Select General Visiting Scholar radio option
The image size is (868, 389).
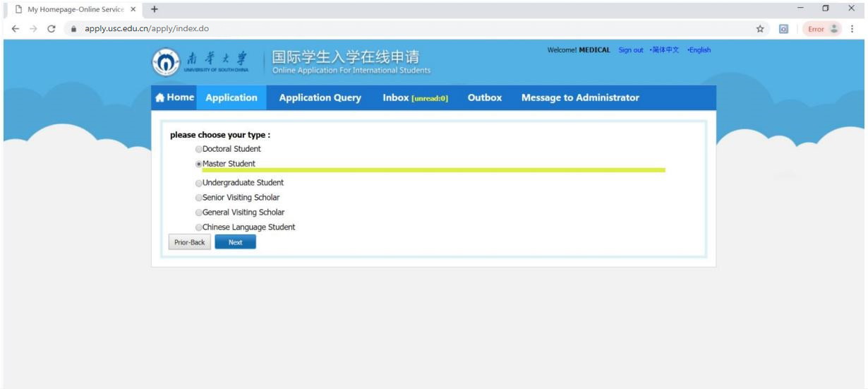click(198, 213)
